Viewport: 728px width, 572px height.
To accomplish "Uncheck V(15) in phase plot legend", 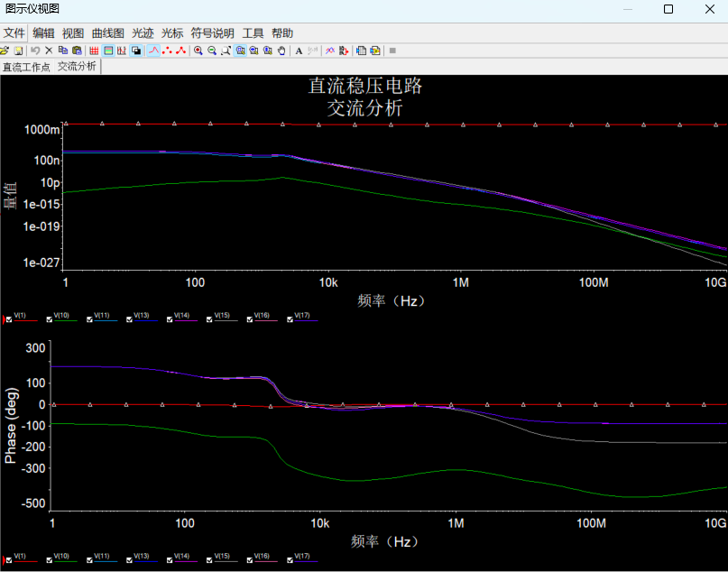I will (x=209, y=560).
